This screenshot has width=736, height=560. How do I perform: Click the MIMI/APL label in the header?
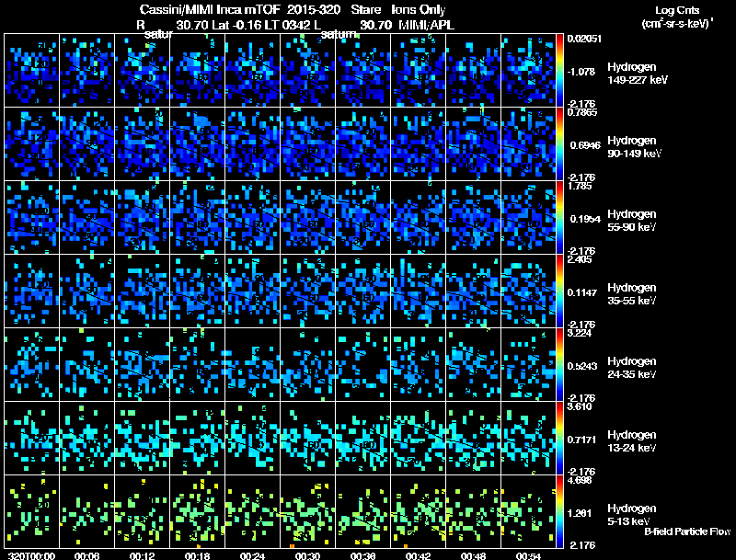pos(426,25)
